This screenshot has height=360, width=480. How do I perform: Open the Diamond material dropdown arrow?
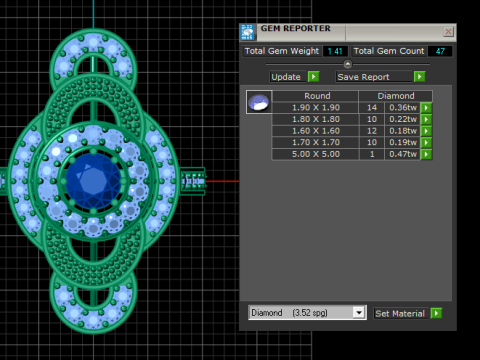point(359,313)
